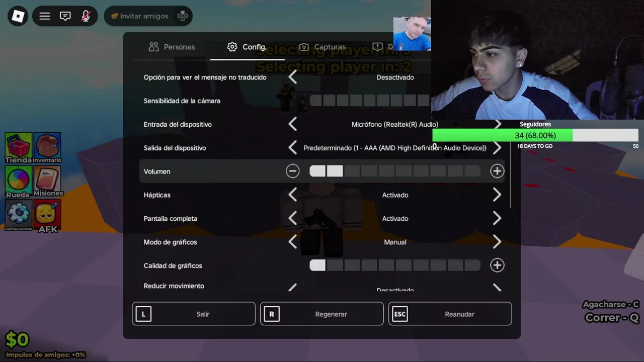Open the Rueda wheel icon

[x=19, y=182]
